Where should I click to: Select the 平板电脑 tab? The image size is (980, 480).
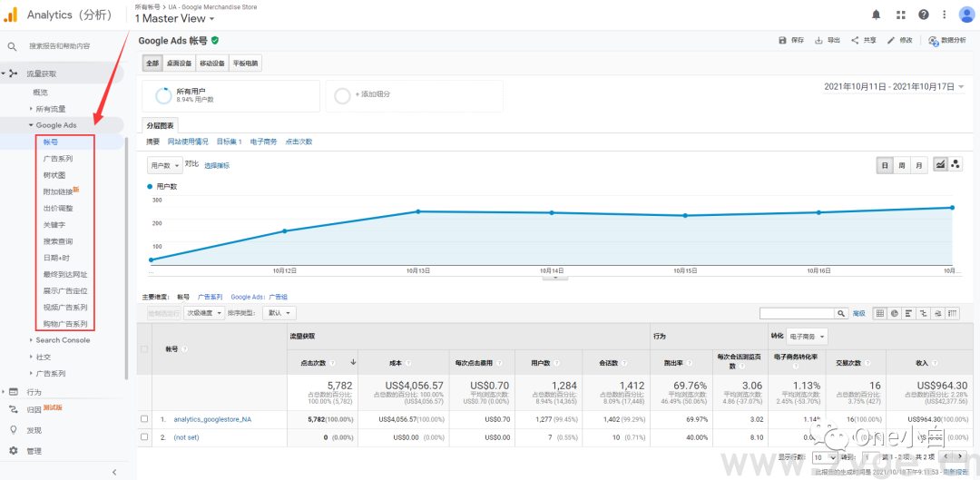coord(245,64)
